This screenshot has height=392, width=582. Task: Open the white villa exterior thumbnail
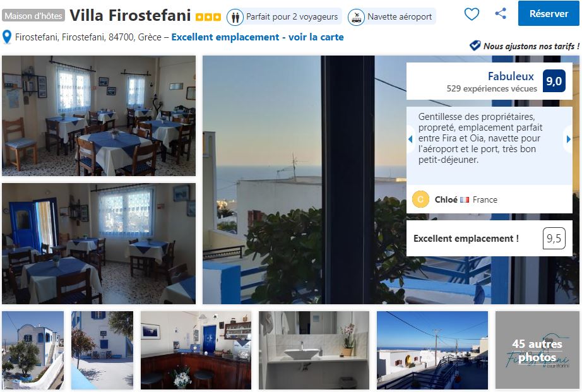(x=33, y=350)
